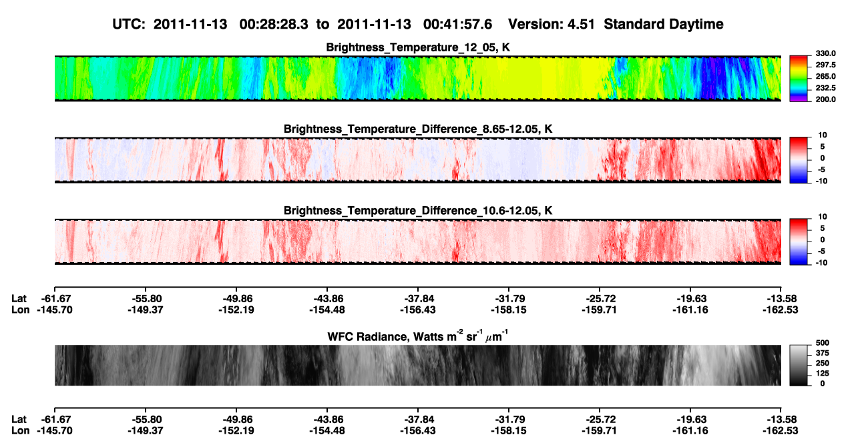Viewport: 868px width, 445px height.
Task: Click the 'Standard Daytime' text in the header
Action: point(663,25)
